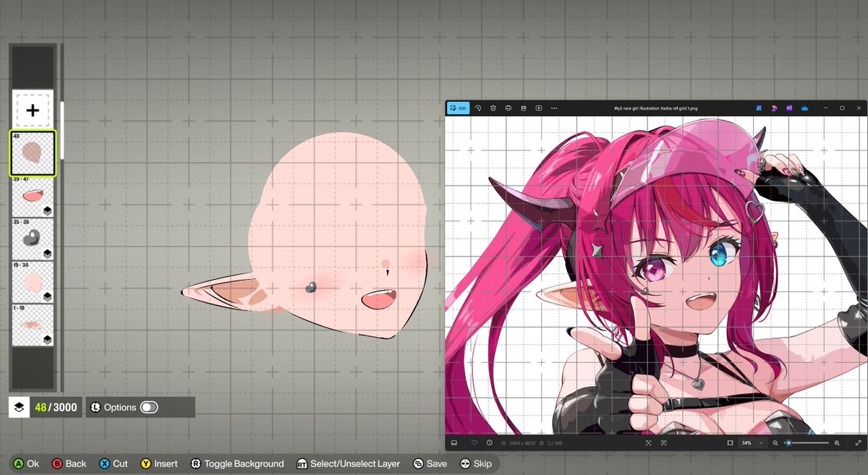Open the Clipchamp icon in Photos title bar
This screenshot has height=475, width=868.
tap(790, 108)
